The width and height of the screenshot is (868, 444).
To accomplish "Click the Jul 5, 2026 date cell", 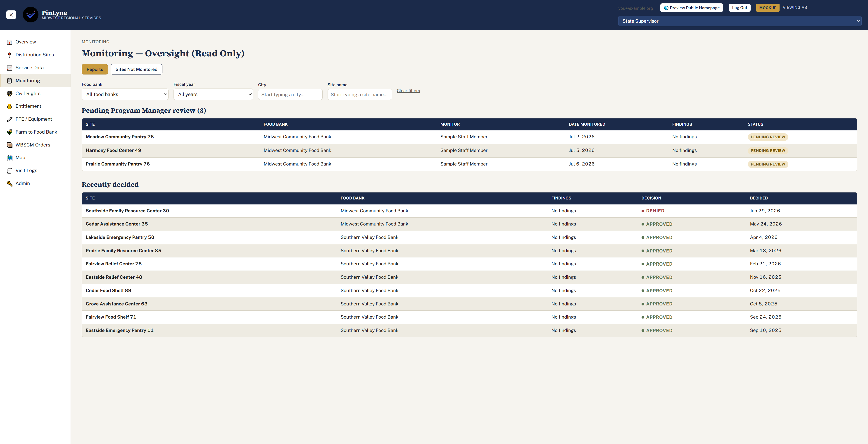I will pos(582,150).
